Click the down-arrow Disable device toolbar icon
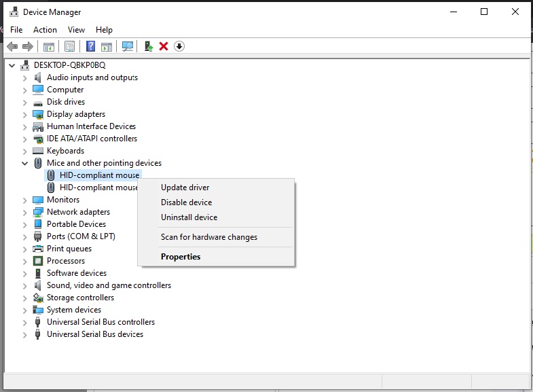 pos(179,46)
